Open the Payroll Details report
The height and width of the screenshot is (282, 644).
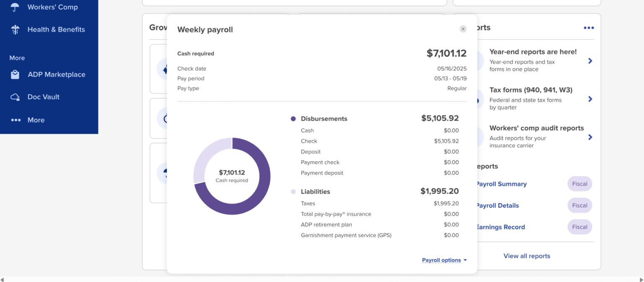497,206
